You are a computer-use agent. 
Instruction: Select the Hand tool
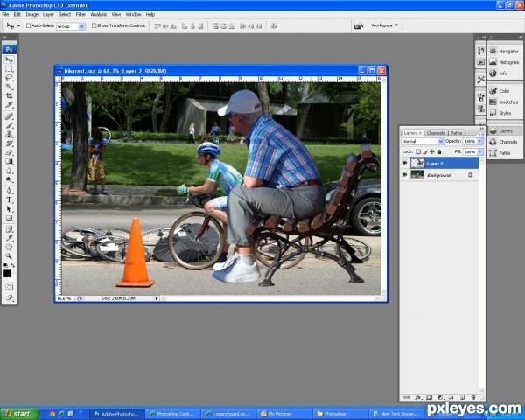click(x=9, y=247)
